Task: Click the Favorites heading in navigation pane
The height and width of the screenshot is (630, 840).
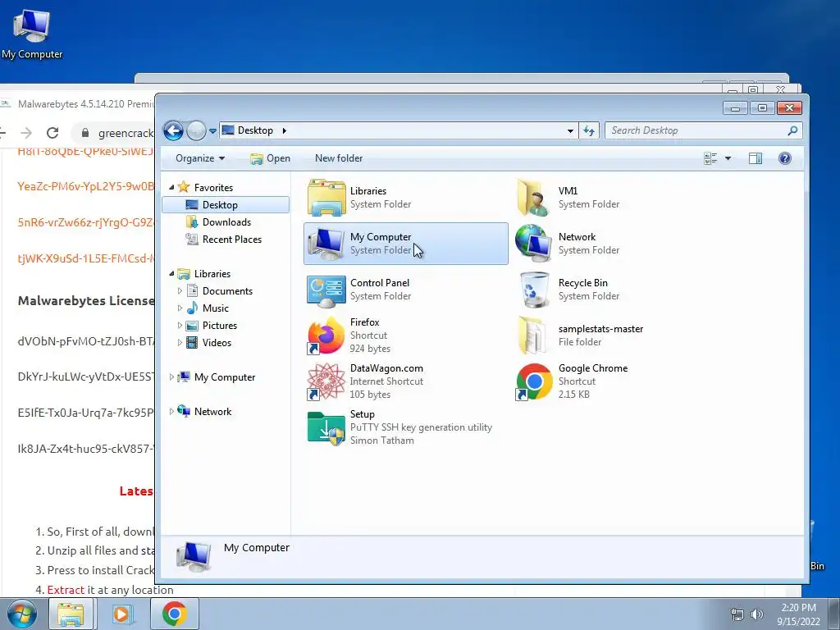Action: click(213, 188)
